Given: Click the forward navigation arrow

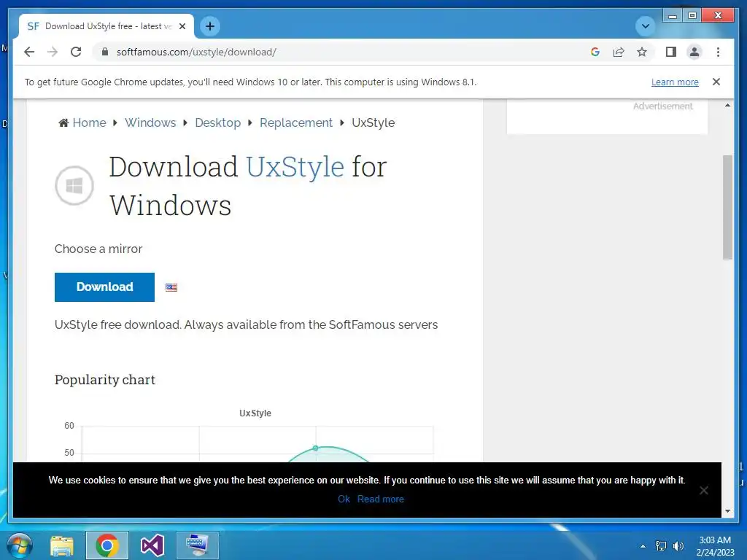Looking at the screenshot, I should click(x=53, y=52).
